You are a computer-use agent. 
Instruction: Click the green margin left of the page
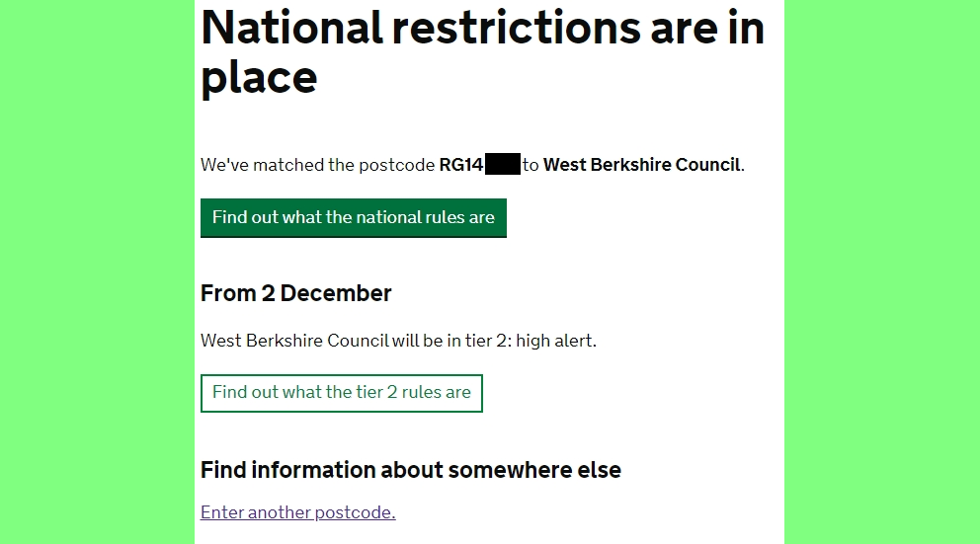click(x=97, y=272)
